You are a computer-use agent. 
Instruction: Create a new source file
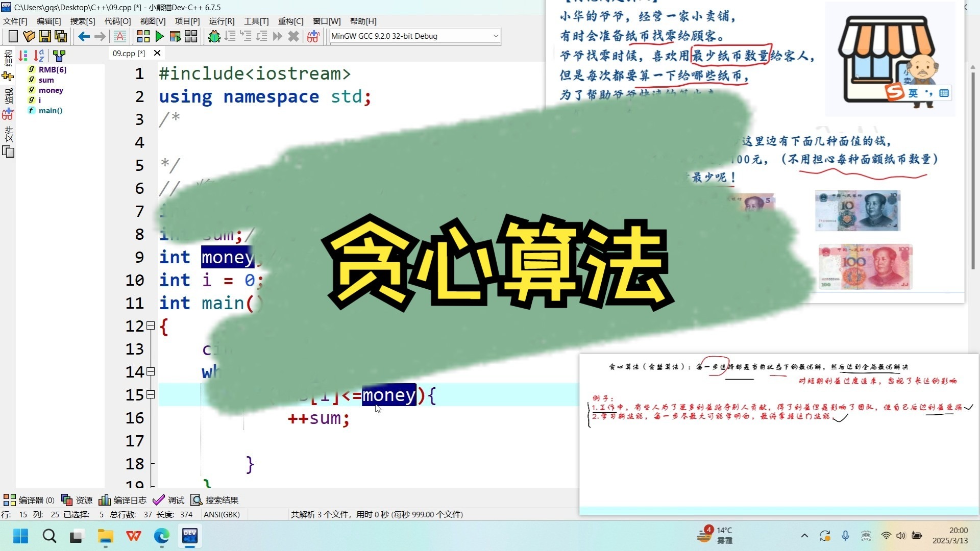click(13, 36)
